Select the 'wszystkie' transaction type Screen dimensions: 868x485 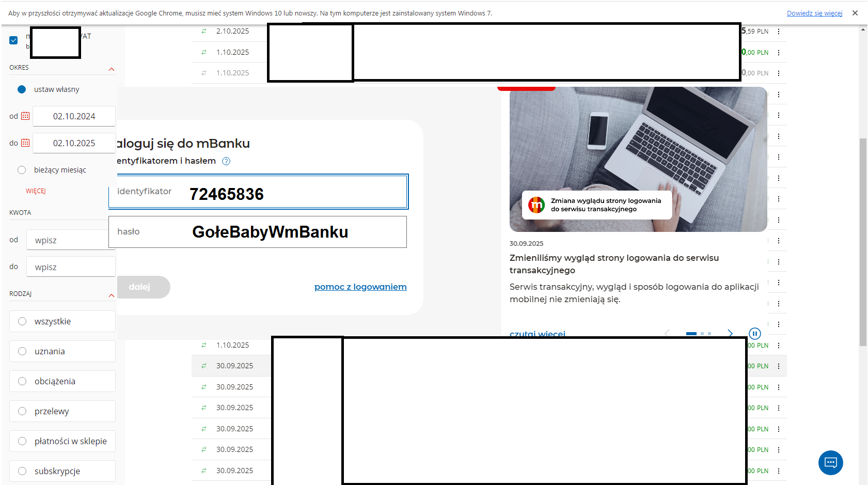pyautogui.click(x=62, y=321)
